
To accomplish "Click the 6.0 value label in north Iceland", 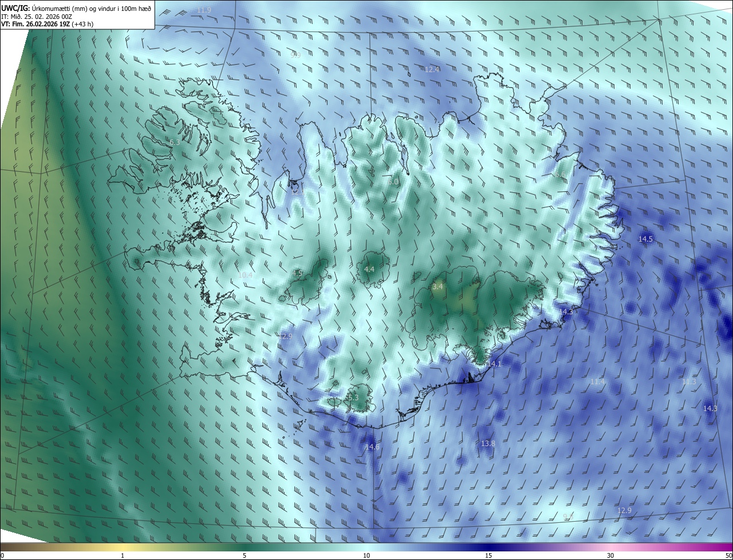I will 393,182.
